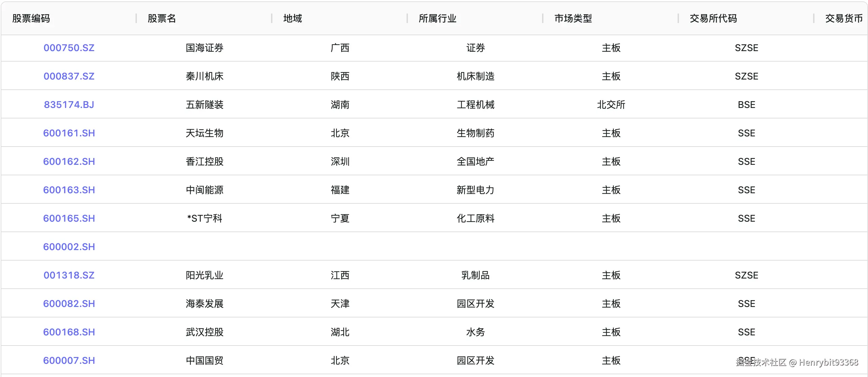
Task: Click the 交易货币 column header
Action: 844,19
